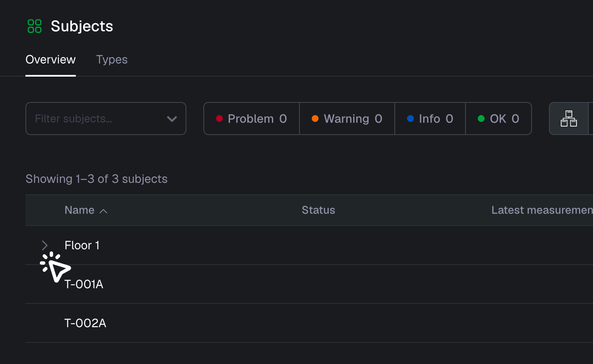Click the green Subjects grid icon

[34, 26]
